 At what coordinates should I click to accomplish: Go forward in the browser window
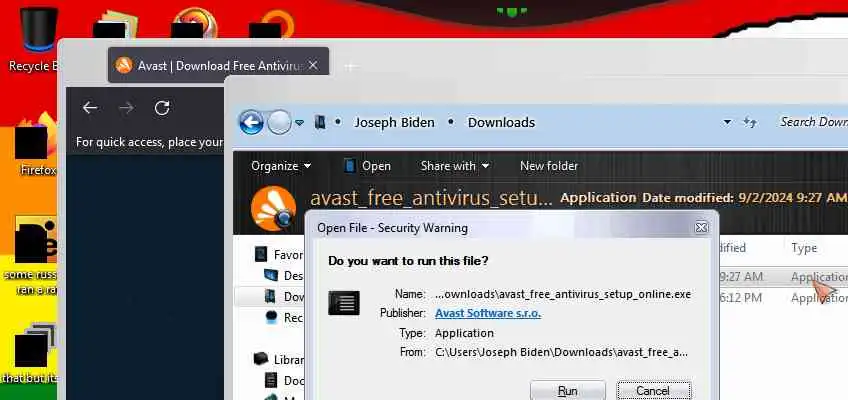tap(126, 108)
